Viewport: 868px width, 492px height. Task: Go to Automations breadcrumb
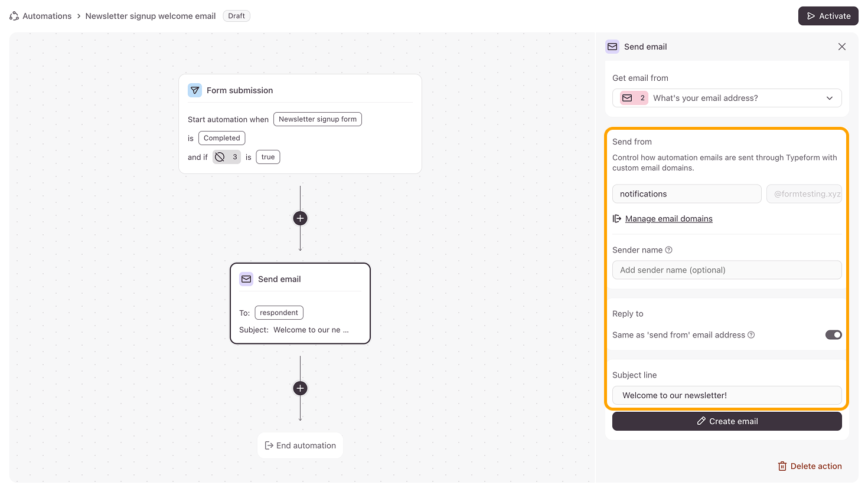click(47, 16)
